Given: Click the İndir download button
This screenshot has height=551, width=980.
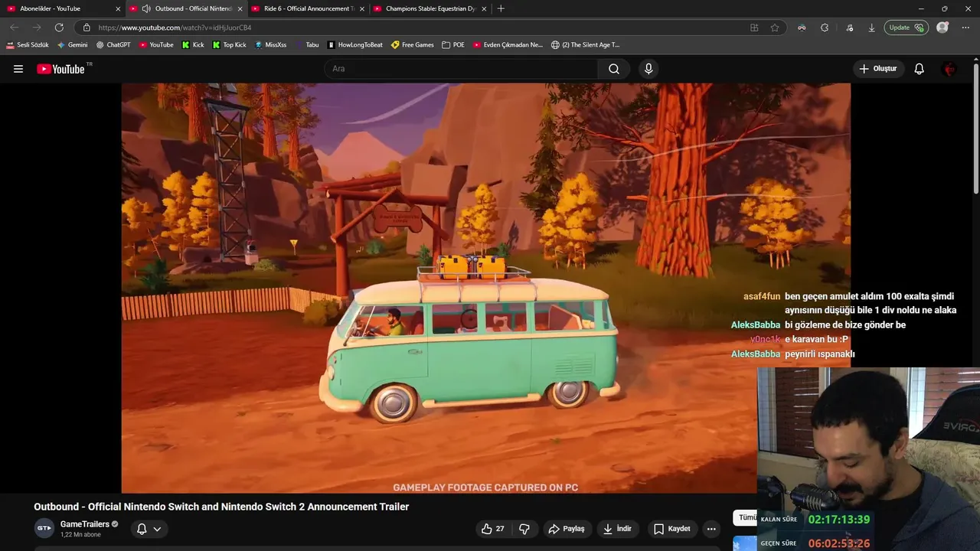Looking at the screenshot, I should [617, 529].
